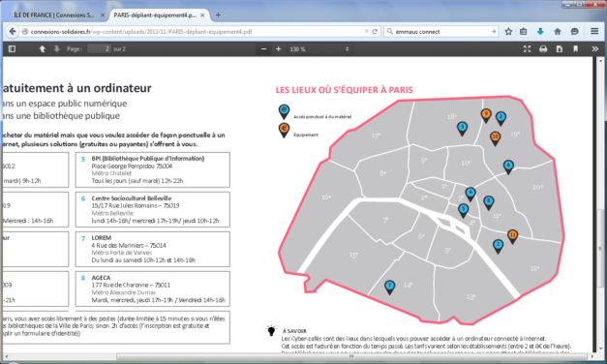Image resolution: width=607 pixels, height=364 pixels.
Task: Submit search with the arrow in search box
Action: click(494, 32)
